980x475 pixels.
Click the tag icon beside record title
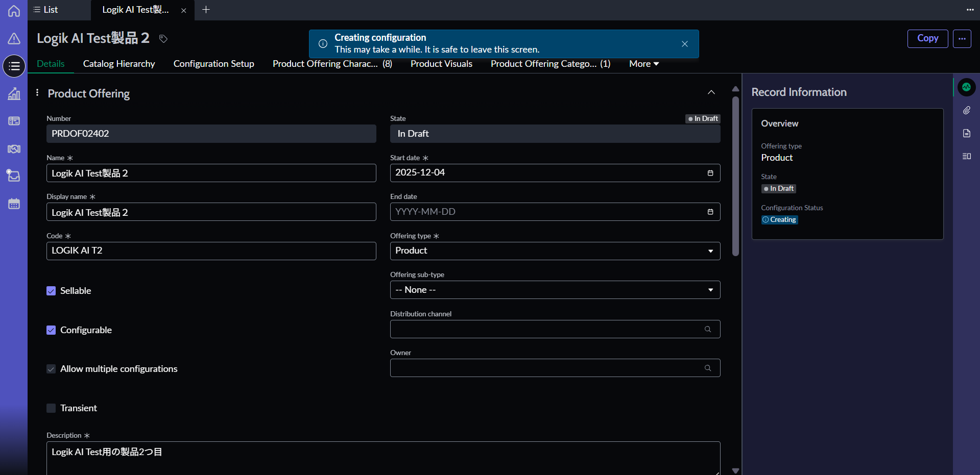[163, 39]
